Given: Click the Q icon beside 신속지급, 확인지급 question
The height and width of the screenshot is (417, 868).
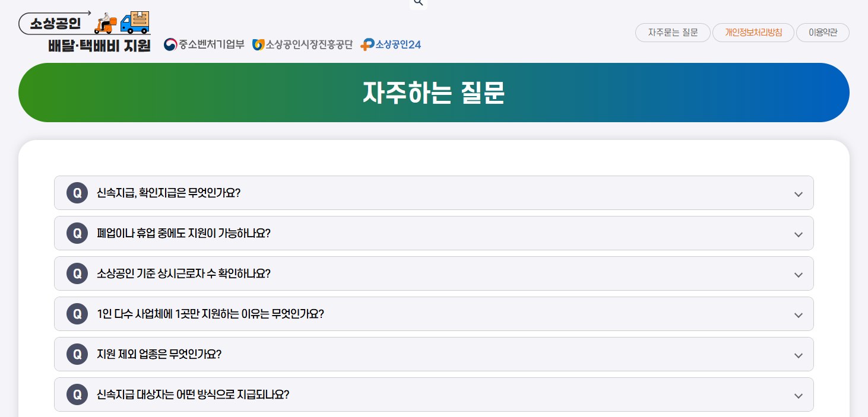Looking at the screenshot, I should click(77, 193).
